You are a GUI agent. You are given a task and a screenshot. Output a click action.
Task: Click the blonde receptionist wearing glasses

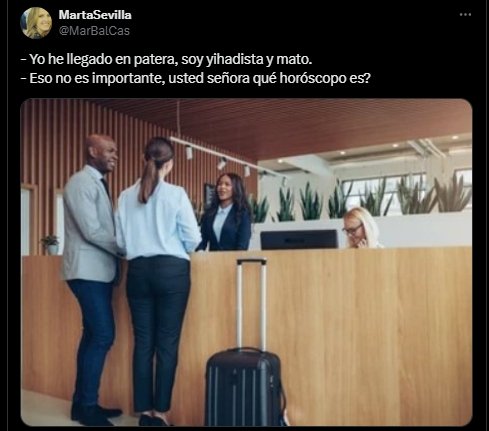click(362, 228)
